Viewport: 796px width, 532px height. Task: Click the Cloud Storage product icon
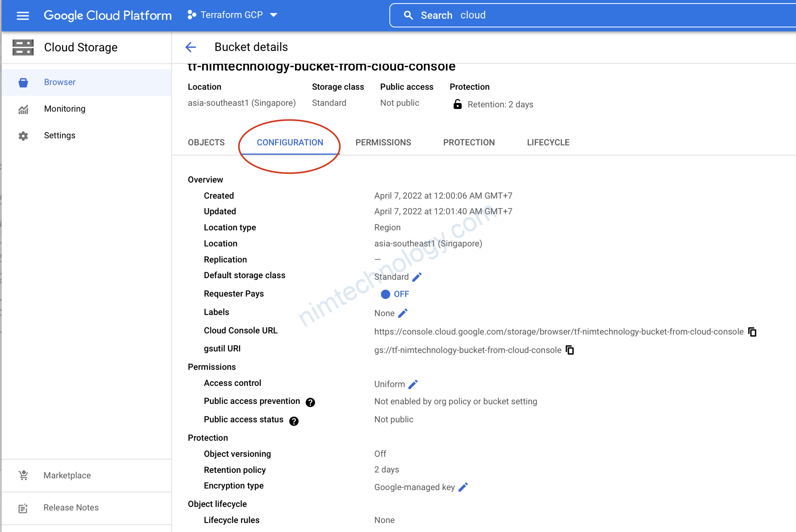point(23,47)
